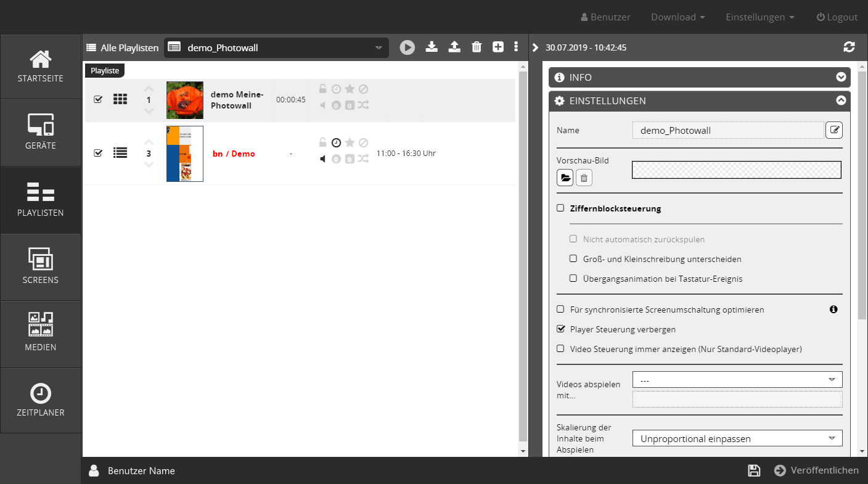Open the demo_Photowall playlist dropdown

tap(276, 47)
